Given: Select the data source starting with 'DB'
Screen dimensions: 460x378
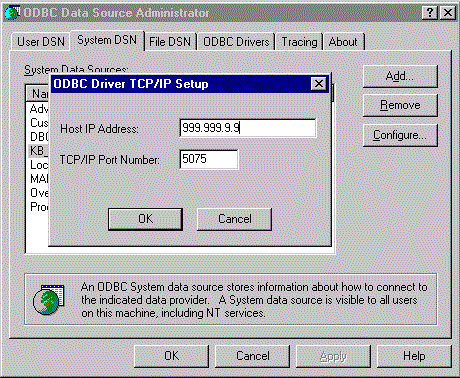Looking at the screenshot, I should tap(39, 137).
